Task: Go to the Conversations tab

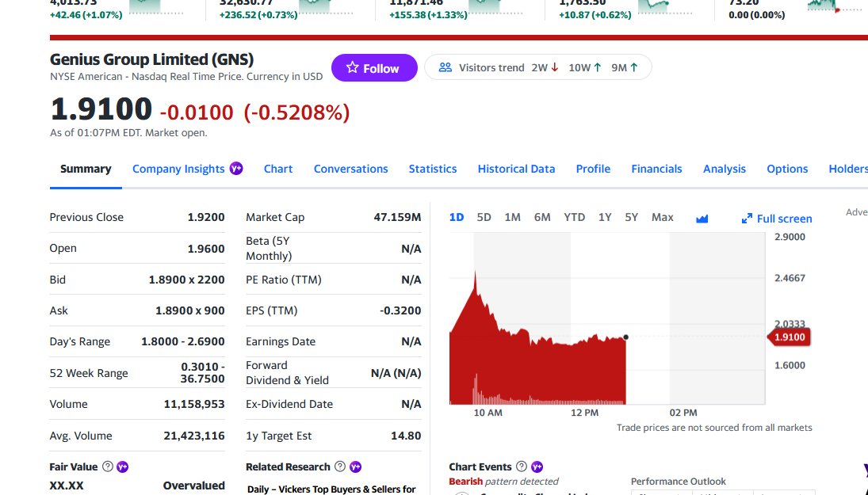Action: [x=351, y=169]
